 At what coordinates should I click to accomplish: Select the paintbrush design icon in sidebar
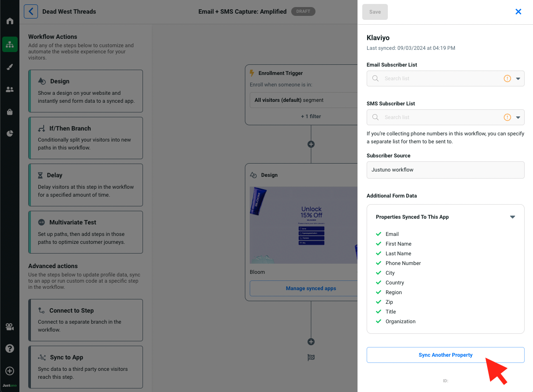10,67
